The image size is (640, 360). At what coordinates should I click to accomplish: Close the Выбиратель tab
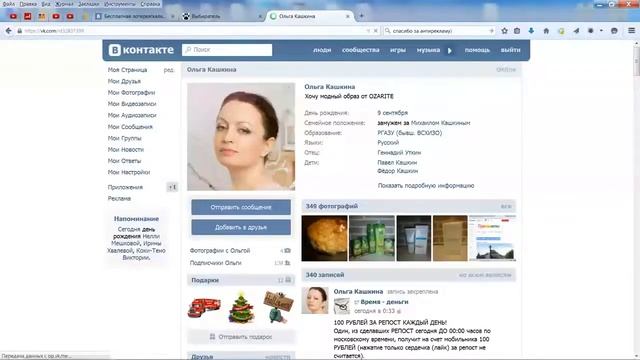click(260, 16)
